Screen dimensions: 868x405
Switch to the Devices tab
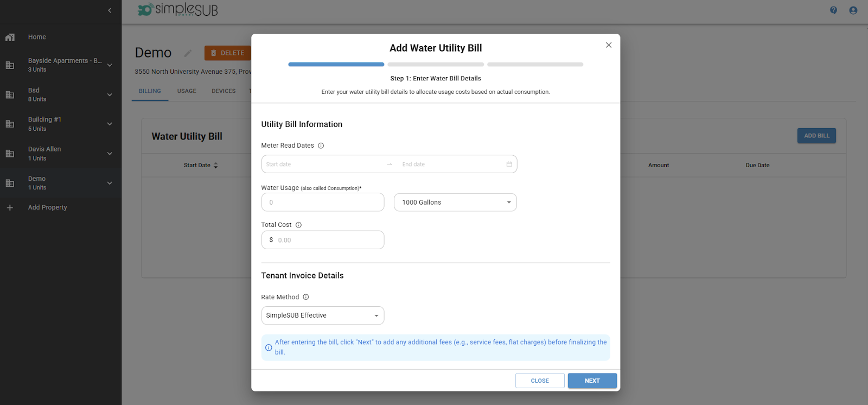click(224, 91)
